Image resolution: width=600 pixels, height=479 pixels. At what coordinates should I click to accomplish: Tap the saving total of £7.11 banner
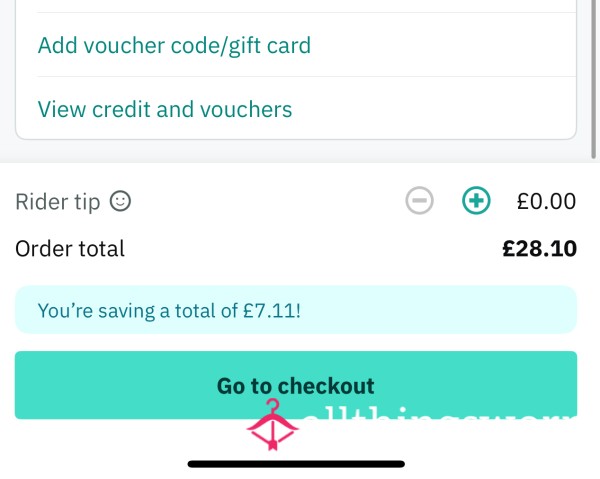coord(296,310)
